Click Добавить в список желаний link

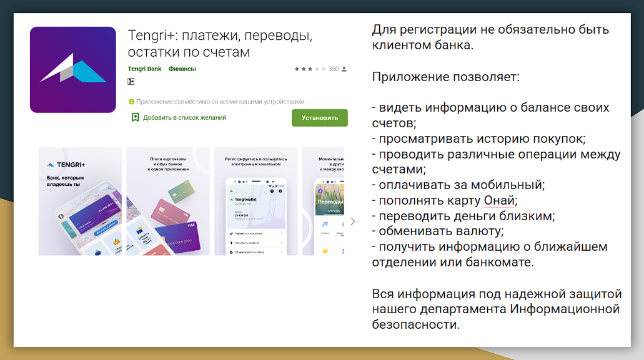184,118
